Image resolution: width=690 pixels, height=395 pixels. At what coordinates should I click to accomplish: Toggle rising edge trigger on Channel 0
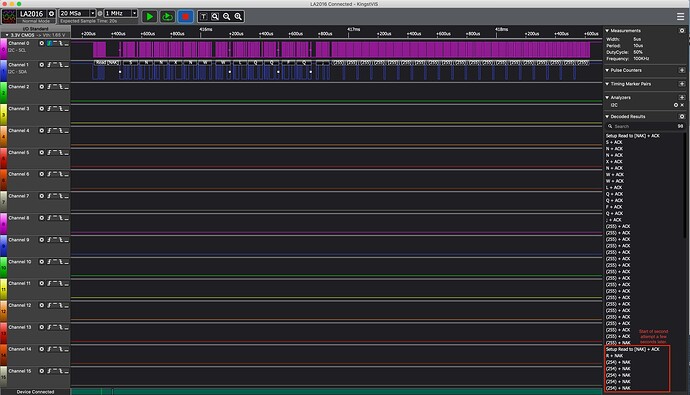tap(49, 43)
